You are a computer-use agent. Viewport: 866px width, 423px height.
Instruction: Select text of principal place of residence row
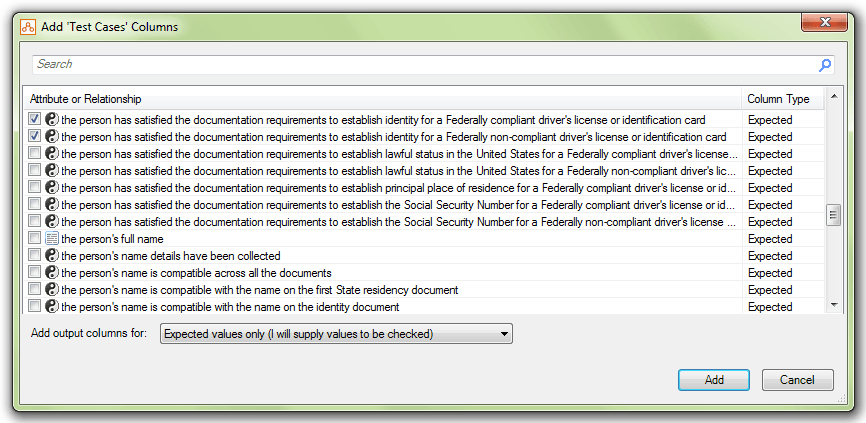(398, 188)
